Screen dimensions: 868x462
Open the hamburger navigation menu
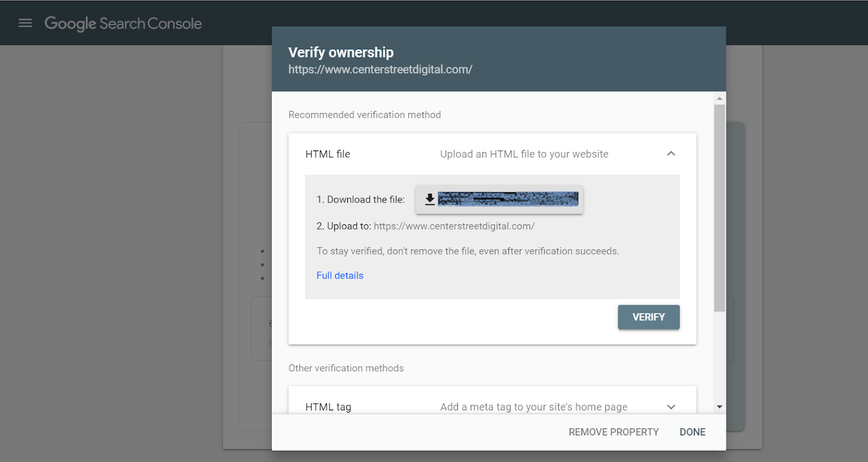point(25,23)
